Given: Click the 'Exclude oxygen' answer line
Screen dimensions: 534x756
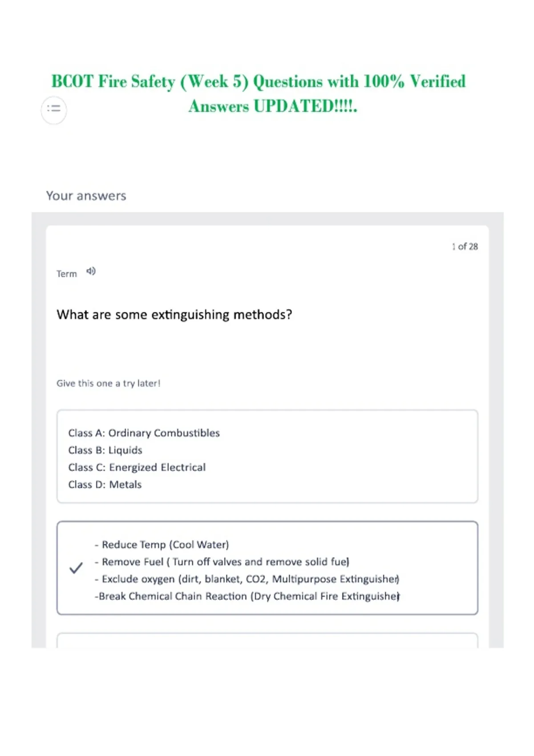Looking at the screenshot, I should point(247,579).
